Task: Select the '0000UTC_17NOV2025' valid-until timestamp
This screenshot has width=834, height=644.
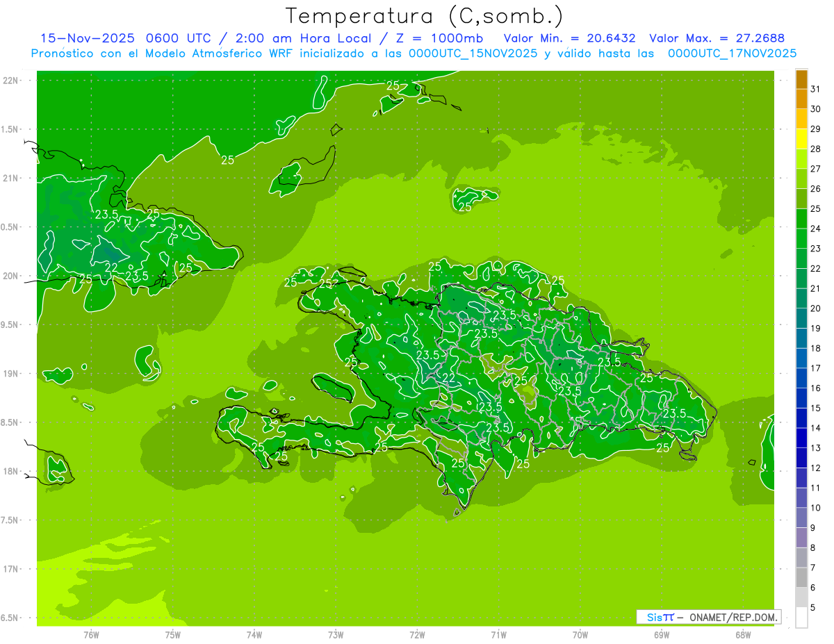Action: coord(732,53)
